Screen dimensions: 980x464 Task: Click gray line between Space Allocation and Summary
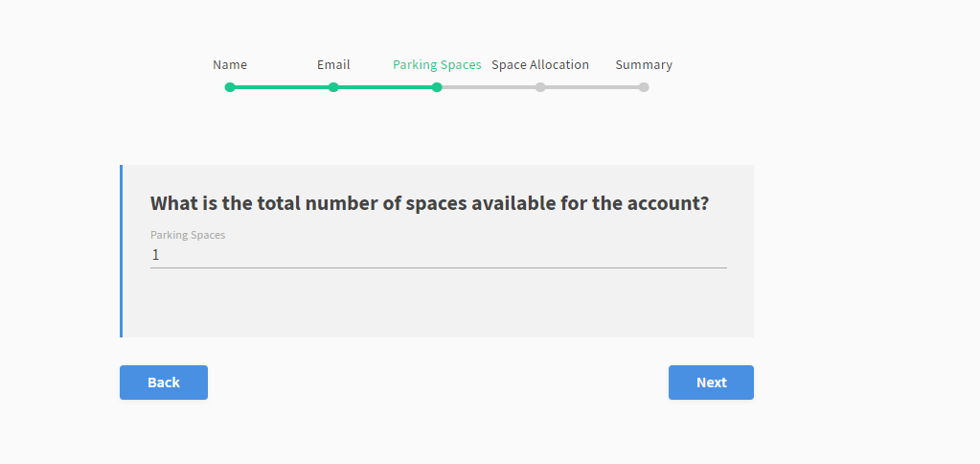(x=592, y=87)
